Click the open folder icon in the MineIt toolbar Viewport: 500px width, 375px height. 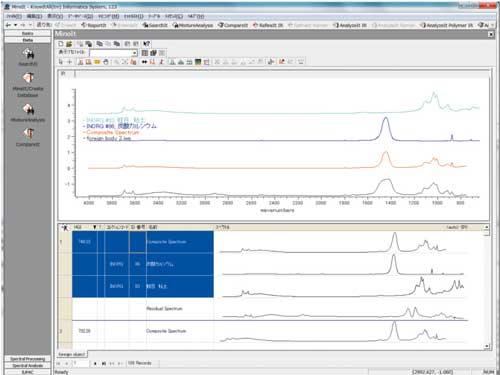coord(69,44)
